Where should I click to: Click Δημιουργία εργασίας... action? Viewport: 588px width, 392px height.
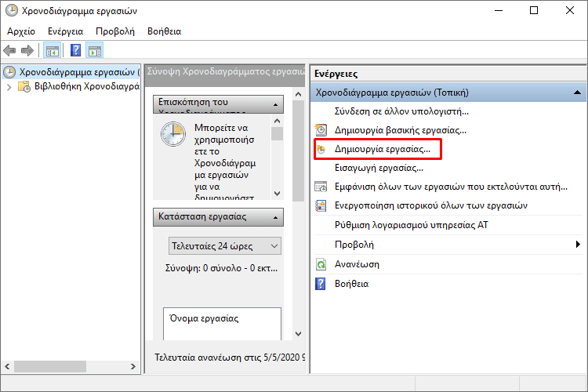click(382, 149)
